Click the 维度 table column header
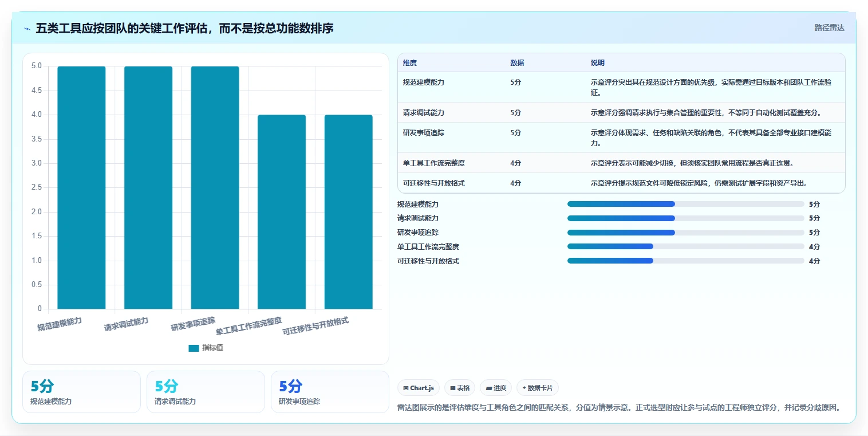Screen dimensions: 868x436 [x=410, y=63]
